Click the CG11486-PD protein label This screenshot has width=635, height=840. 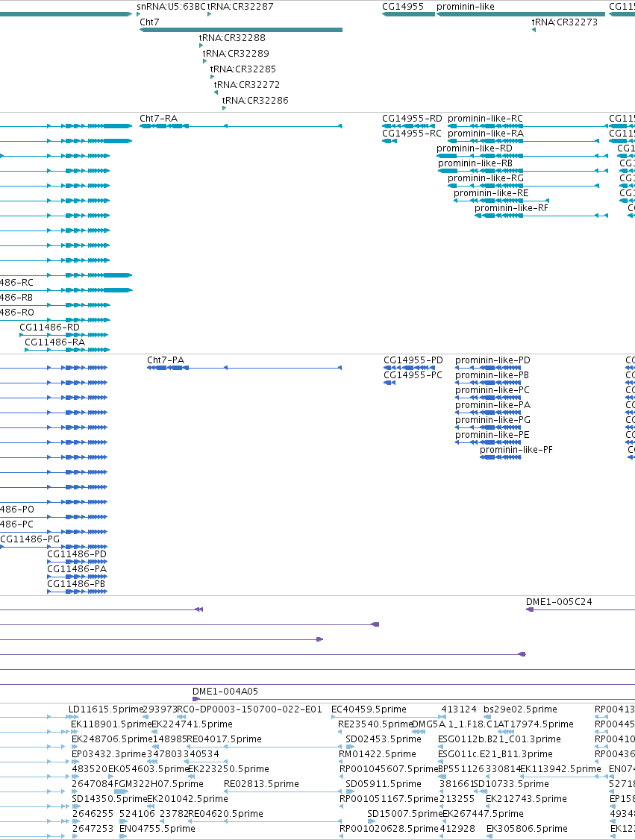coord(77,554)
